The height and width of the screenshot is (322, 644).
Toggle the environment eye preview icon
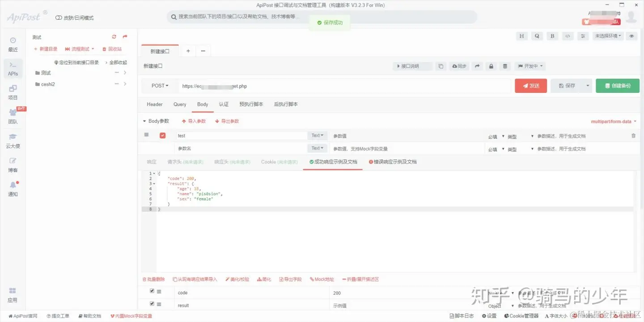(x=631, y=36)
